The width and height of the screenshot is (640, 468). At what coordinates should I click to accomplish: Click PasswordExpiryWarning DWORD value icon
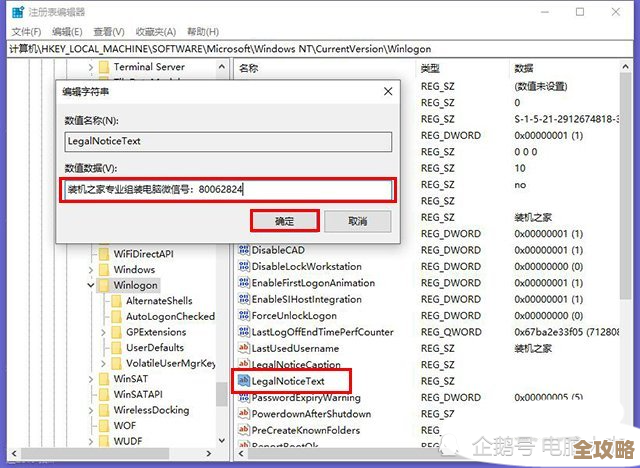(x=244, y=397)
